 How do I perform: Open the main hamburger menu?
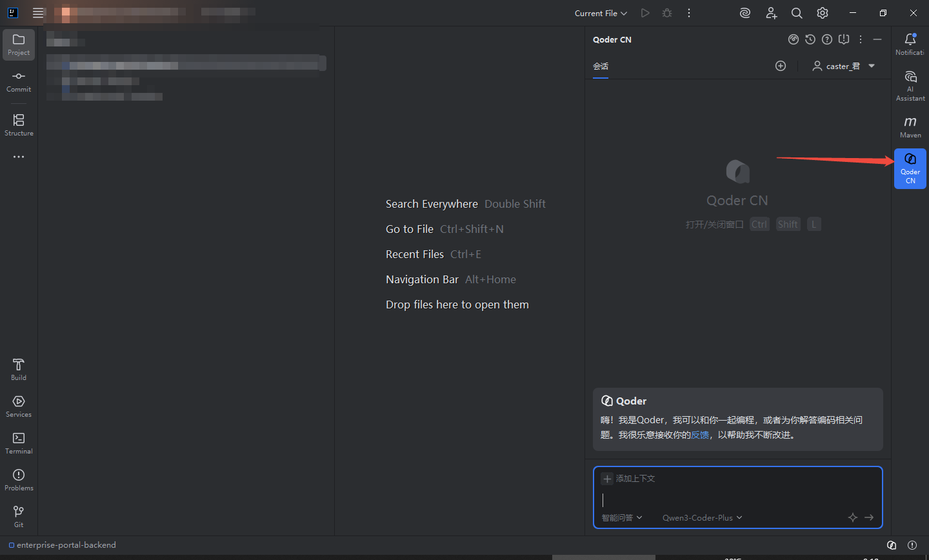click(x=38, y=13)
